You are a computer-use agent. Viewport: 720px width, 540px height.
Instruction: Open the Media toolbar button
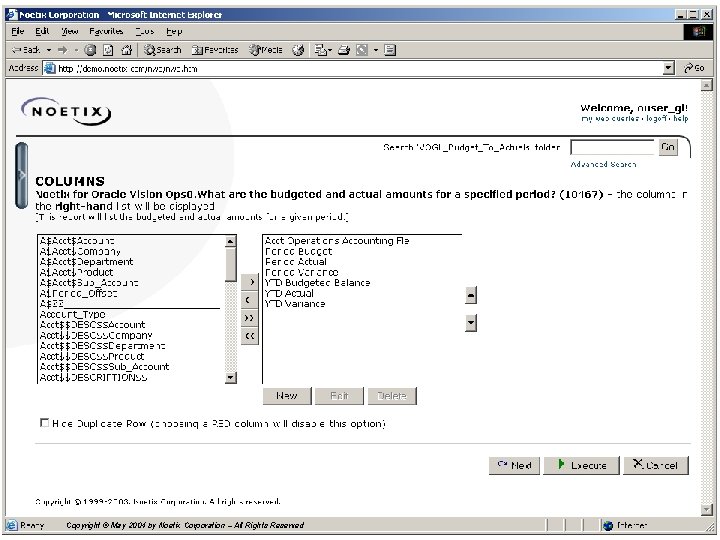(265, 50)
